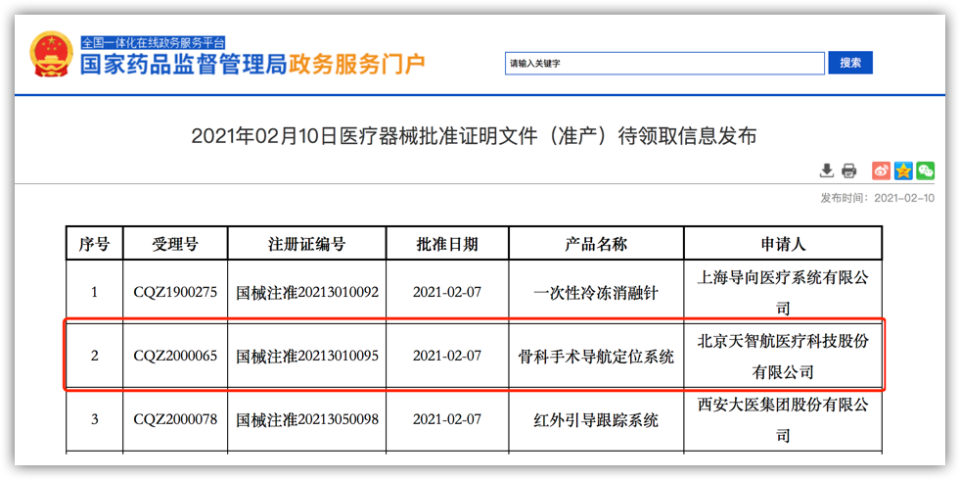Screen dimensions: 960x480
Task: Click applicant 上海导向医疗系统有限公司
Action: [x=783, y=293]
